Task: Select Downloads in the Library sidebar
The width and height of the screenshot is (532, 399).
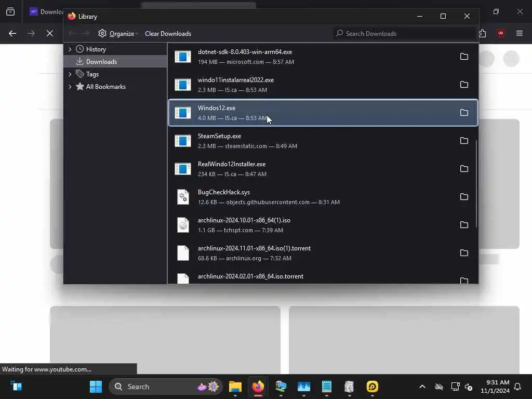Action: (x=115, y=61)
